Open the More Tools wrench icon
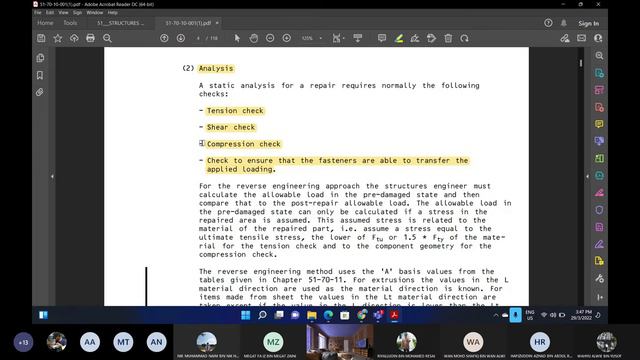 pos(599,279)
